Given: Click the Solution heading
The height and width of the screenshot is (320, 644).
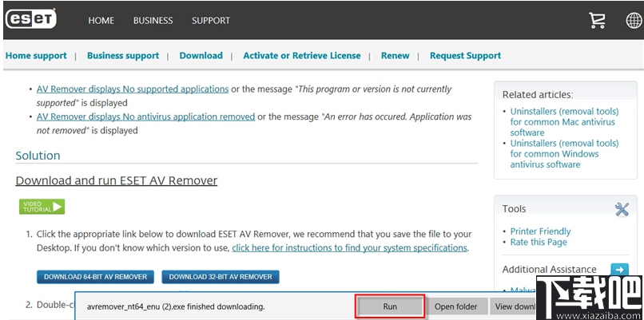Looking at the screenshot, I should pos(38,156).
